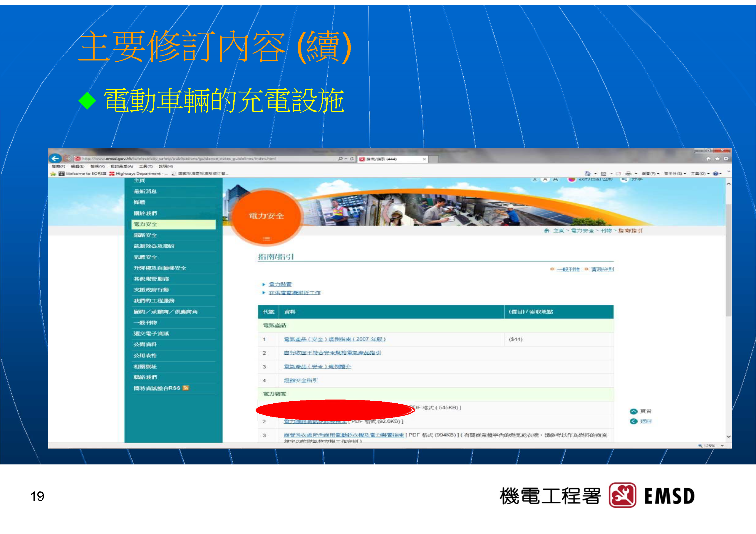Open the 編輯(E) menu

pyautogui.click(x=78, y=166)
